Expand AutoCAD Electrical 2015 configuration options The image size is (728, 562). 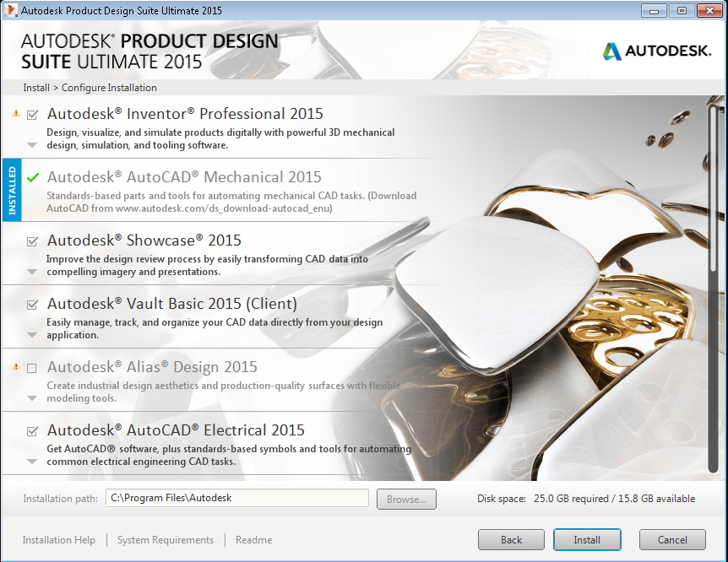click(x=32, y=462)
